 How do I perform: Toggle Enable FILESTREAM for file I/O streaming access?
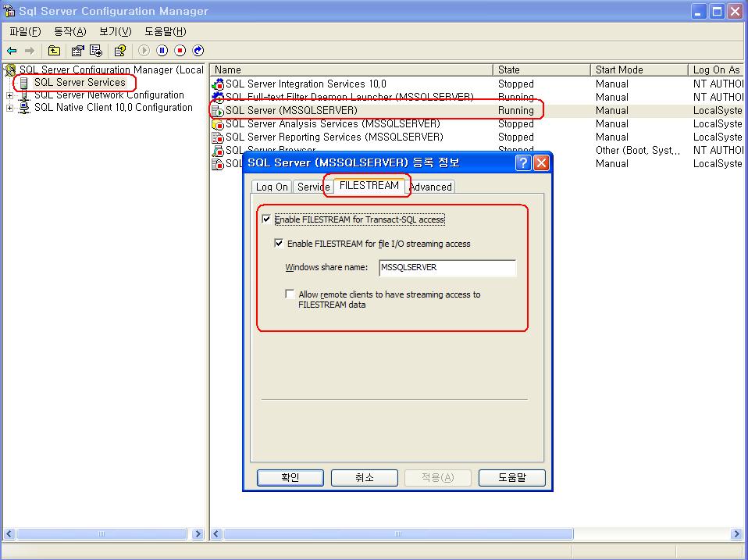279,243
